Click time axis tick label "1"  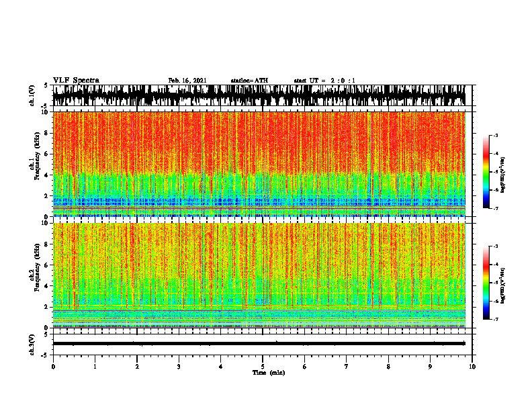pos(95,367)
